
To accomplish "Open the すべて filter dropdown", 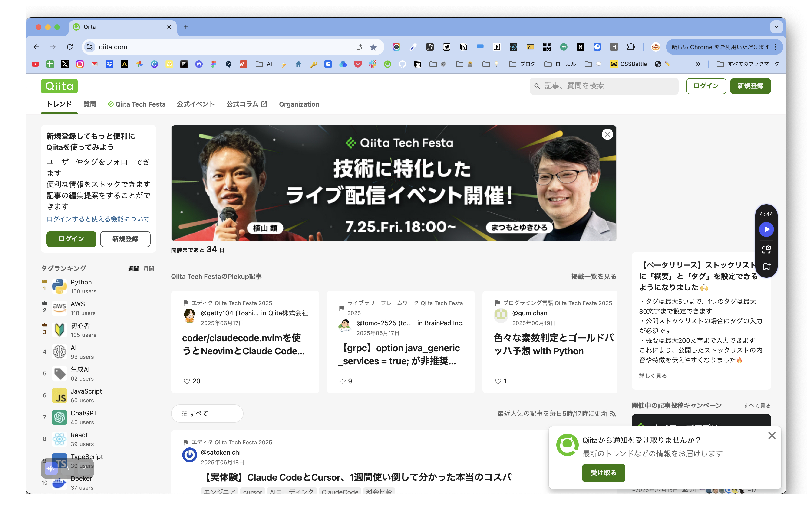I will click(207, 414).
